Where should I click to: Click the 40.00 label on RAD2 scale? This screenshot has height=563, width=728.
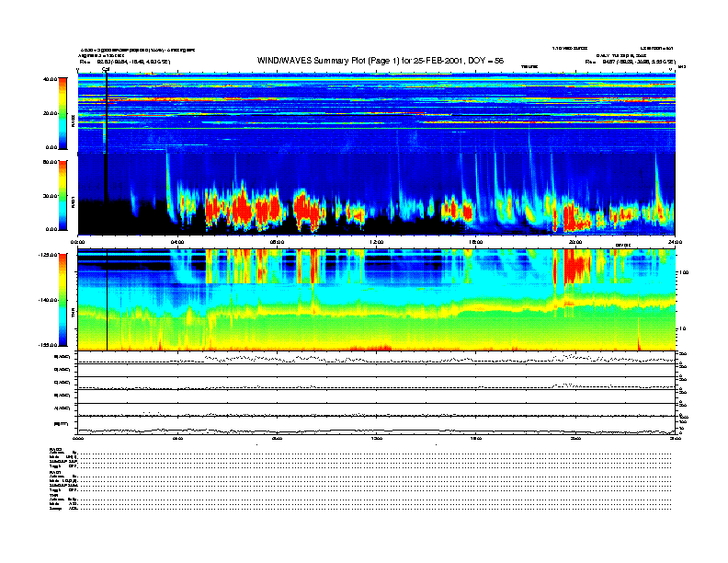51,79
